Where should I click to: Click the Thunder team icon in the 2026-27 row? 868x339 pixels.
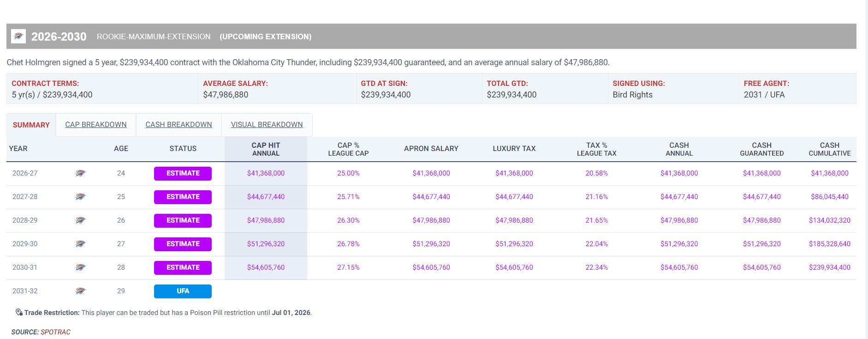click(x=80, y=173)
